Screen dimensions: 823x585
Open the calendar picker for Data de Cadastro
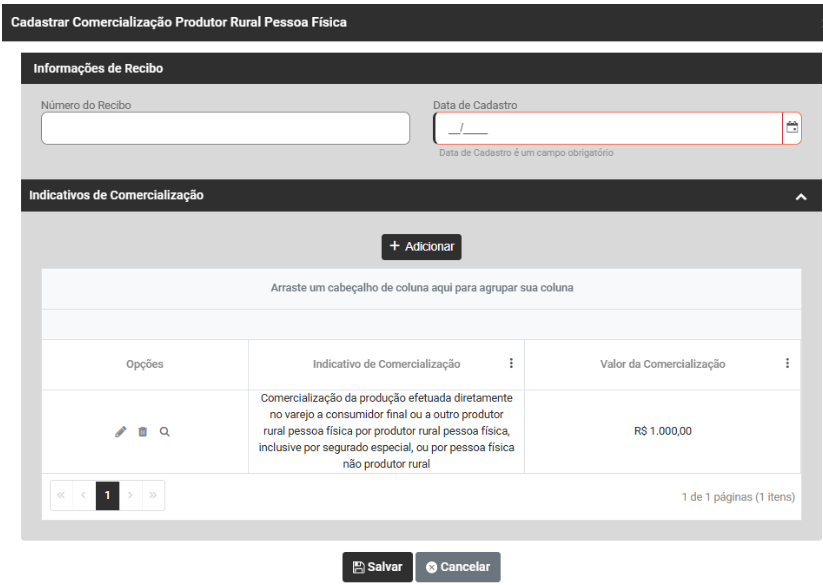point(792,128)
